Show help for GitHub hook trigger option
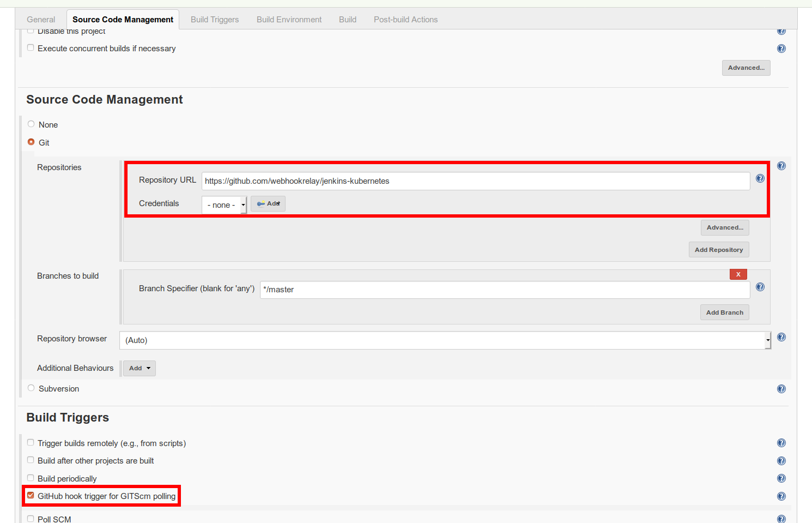 click(x=781, y=496)
